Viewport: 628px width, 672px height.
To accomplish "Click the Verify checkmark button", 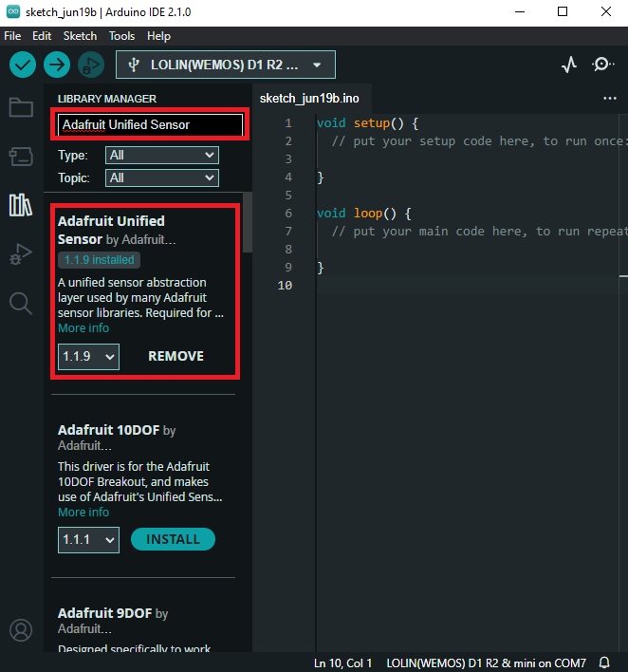I will (22, 65).
